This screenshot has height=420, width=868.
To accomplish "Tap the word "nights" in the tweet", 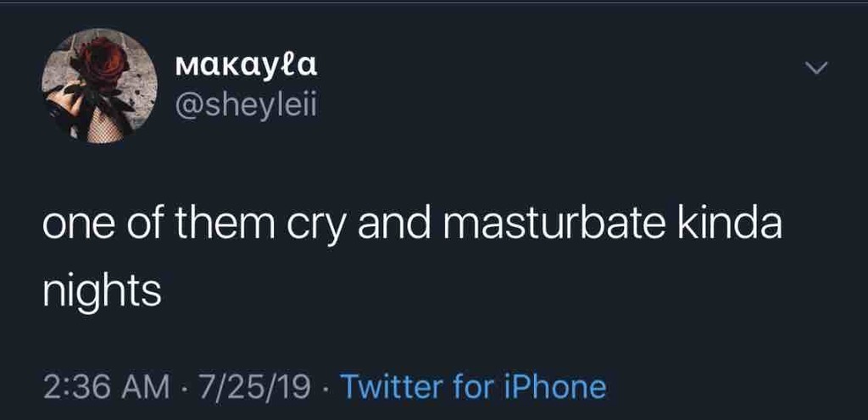I will tap(102, 291).
